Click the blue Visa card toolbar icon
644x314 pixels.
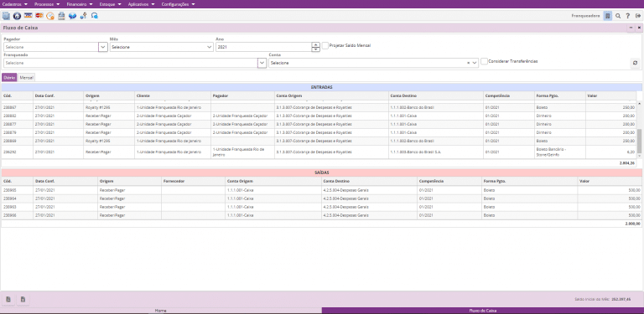click(28, 16)
